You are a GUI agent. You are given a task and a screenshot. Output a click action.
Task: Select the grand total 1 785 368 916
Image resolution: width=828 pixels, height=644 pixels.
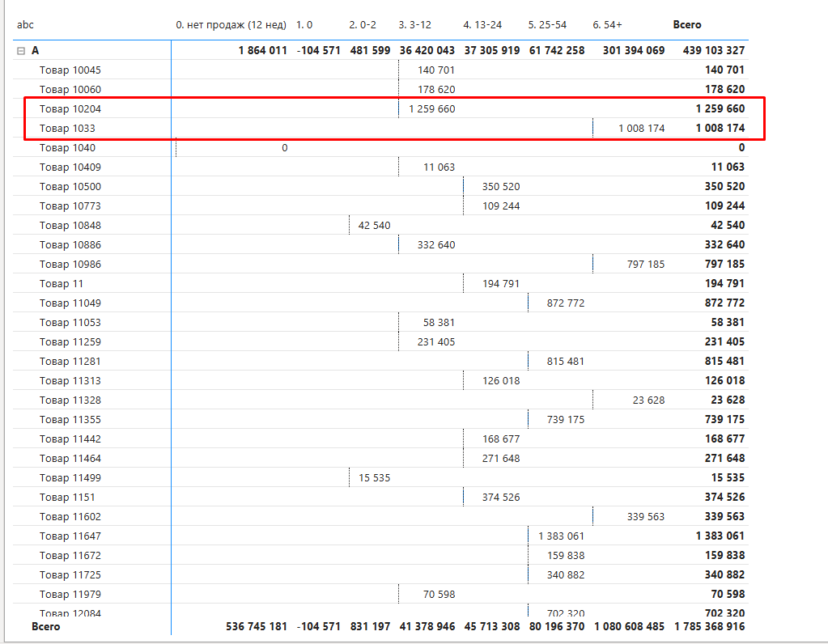pos(709,626)
